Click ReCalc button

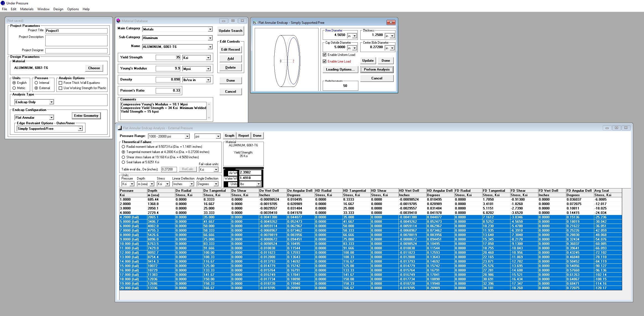tap(187, 169)
